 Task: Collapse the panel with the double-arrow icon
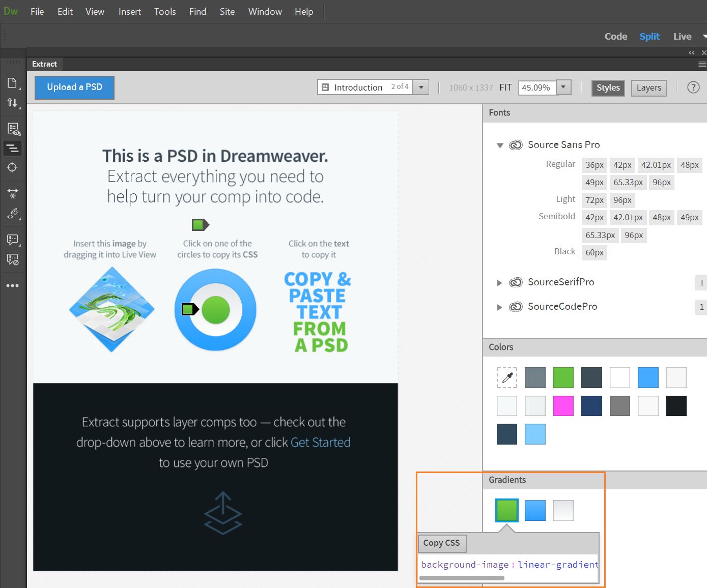click(x=691, y=53)
